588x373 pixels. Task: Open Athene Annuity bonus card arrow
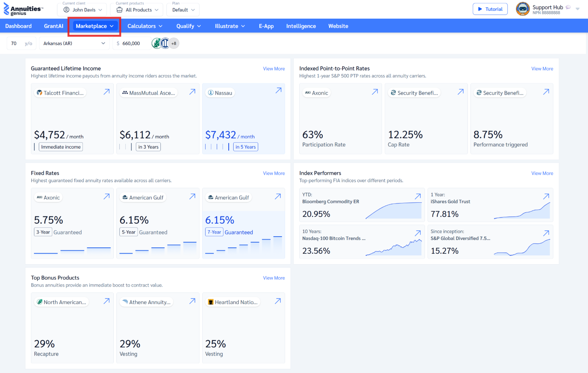click(x=193, y=301)
